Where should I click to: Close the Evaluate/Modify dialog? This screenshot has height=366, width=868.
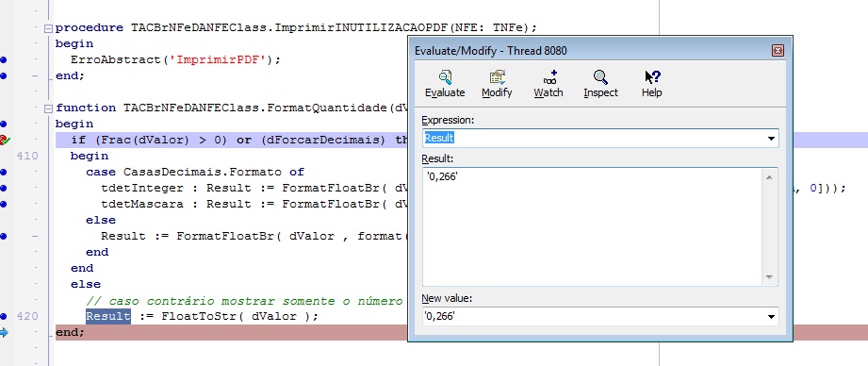[778, 51]
